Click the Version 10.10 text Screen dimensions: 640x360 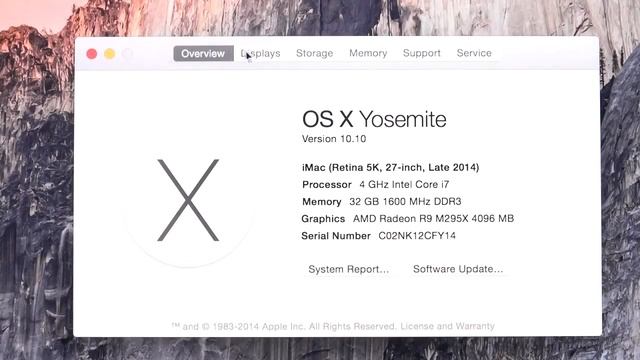click(x=334, y=139)
